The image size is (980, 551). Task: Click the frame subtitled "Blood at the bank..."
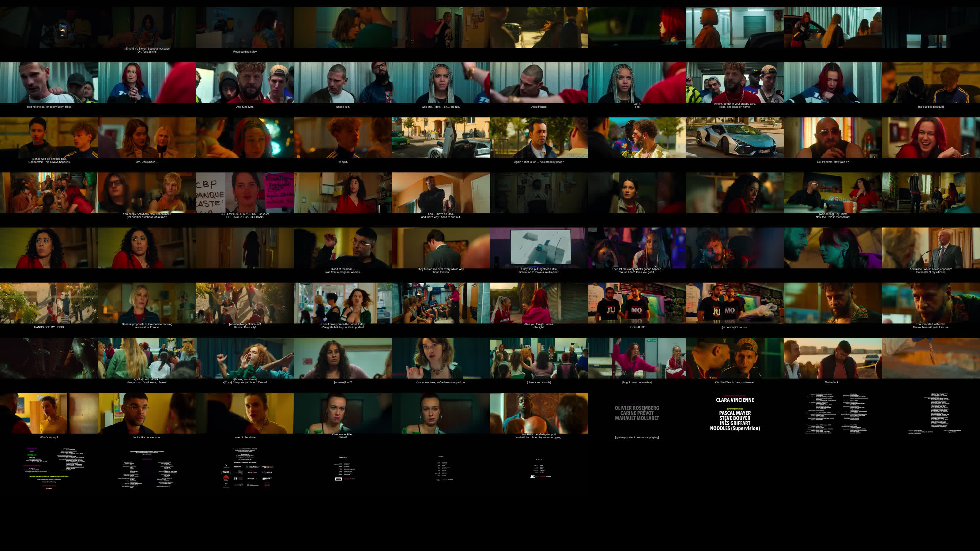point(343,248)
